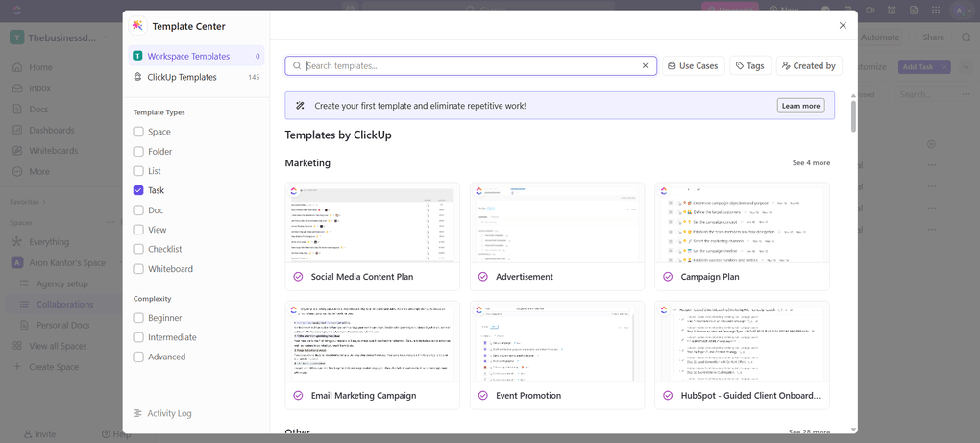980x443 pixels.
Task: Click the ClickUp logo in the top-left corner
Action: coord(17,10)
